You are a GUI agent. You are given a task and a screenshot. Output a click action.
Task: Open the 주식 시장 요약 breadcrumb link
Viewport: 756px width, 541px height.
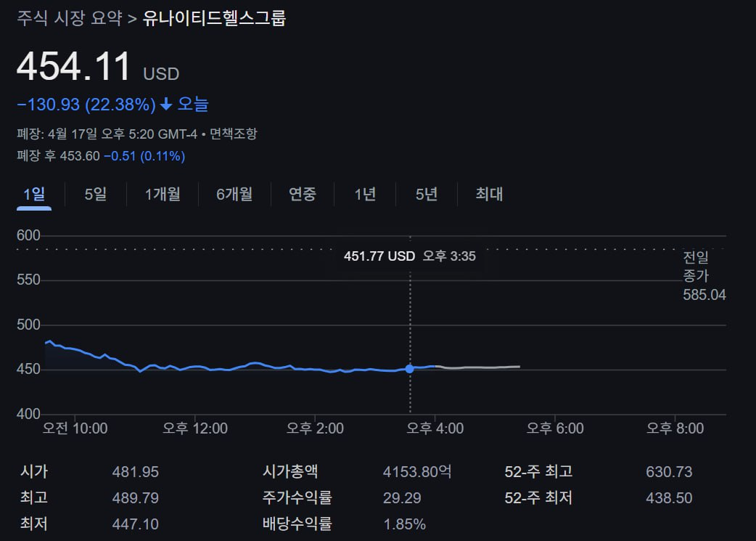coord(70,18)
